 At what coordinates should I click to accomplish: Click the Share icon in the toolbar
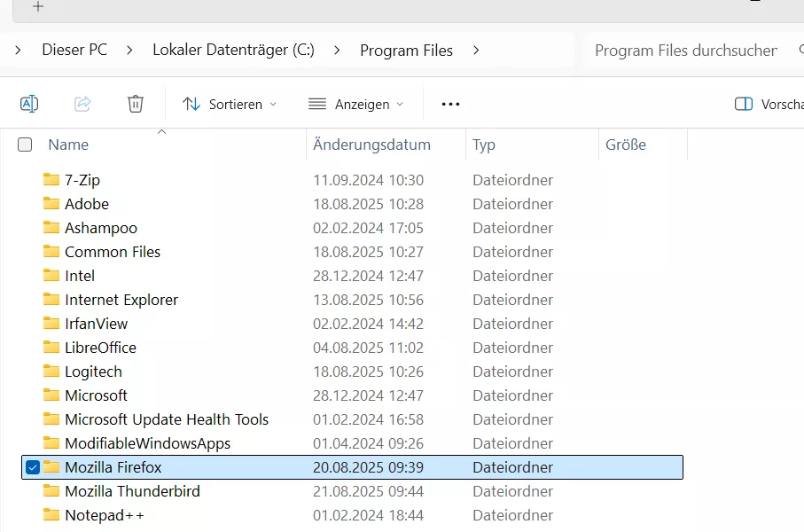click(82, 104)
